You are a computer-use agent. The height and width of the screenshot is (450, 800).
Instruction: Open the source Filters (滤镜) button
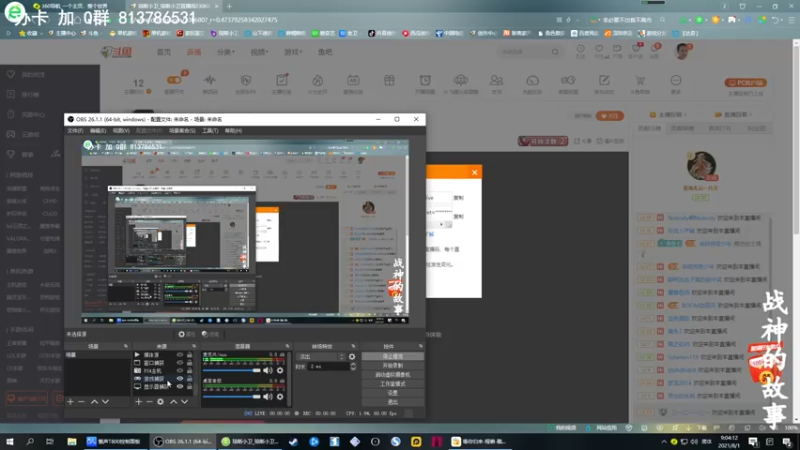[x=210, y=334]
